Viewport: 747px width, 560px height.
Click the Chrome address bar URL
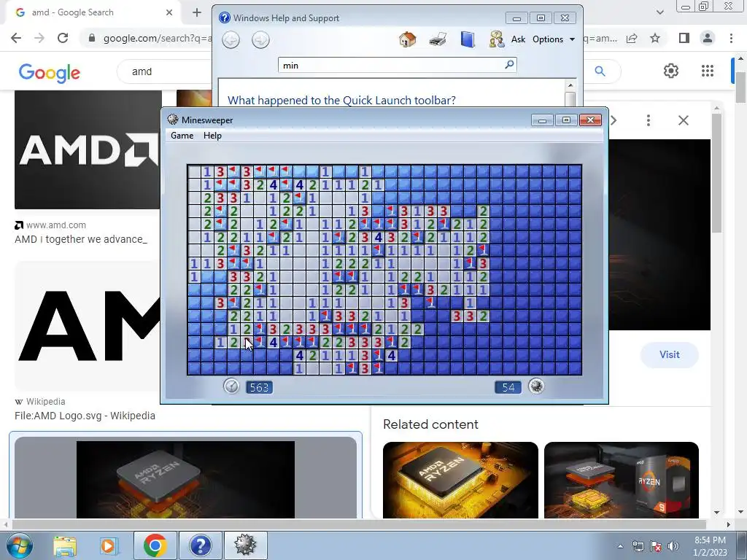coord(158,38)
